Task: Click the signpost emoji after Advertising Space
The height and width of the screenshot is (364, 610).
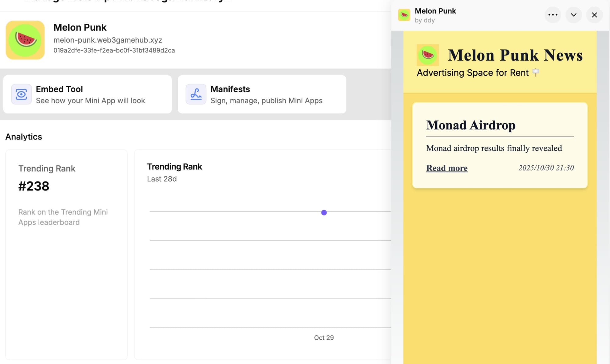Action: pyautogui.click(x=536, y=72)
